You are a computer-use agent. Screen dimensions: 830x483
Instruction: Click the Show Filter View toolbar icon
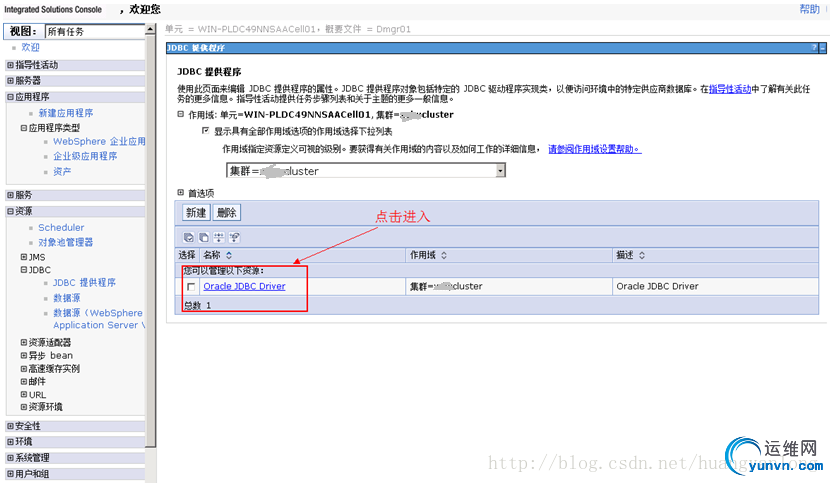pos(219,237)
